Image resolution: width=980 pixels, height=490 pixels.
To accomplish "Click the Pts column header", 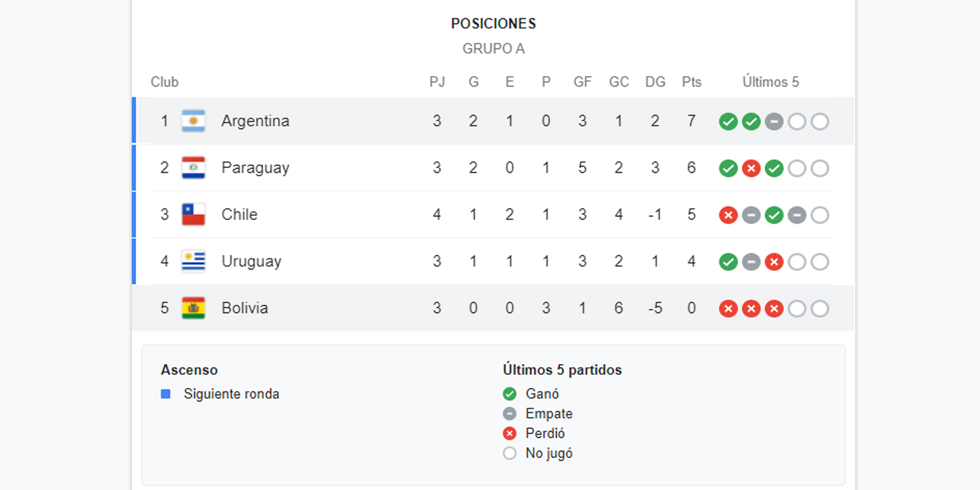I will pyautogui.click(x=691, y=82).
